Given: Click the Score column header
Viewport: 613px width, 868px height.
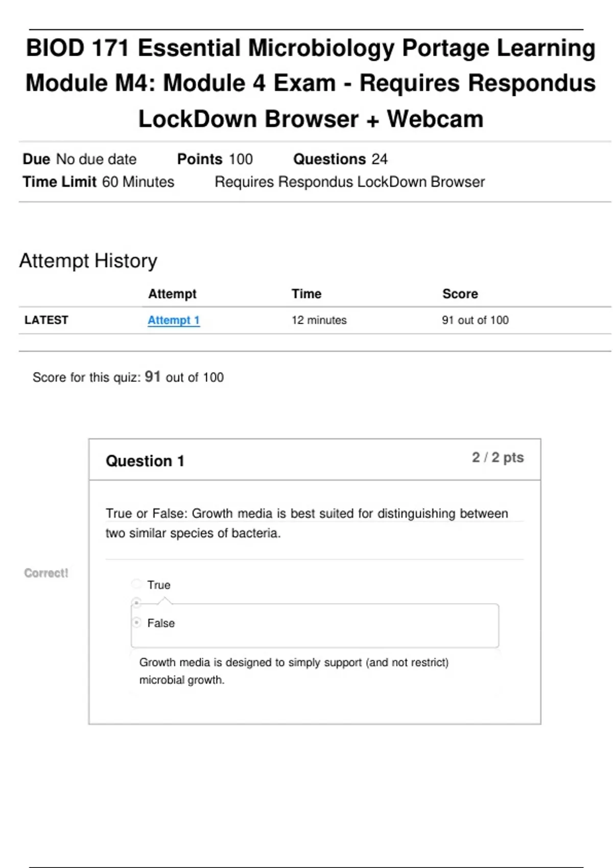Looking at the screenshot, I should coord(460,294).
